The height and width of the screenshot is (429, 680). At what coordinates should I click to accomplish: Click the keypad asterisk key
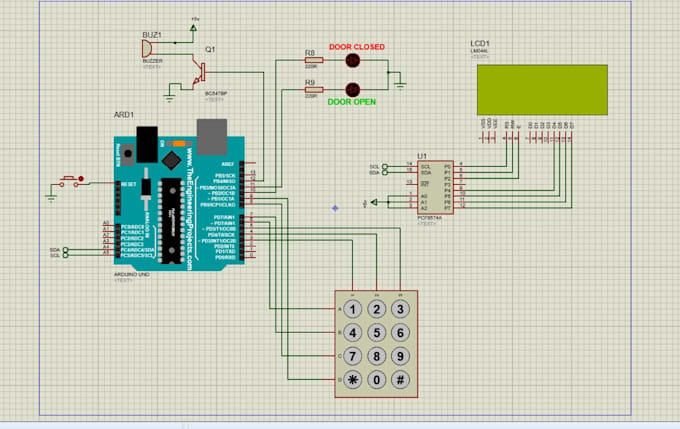click(x=353, y=380)
